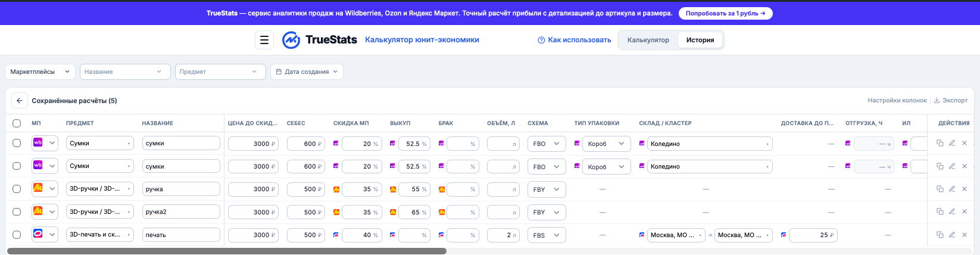Open the Предмет filter dropdown
Viewport: 980px width, 255px height.
pyautogui.click(x=220, y=71)
